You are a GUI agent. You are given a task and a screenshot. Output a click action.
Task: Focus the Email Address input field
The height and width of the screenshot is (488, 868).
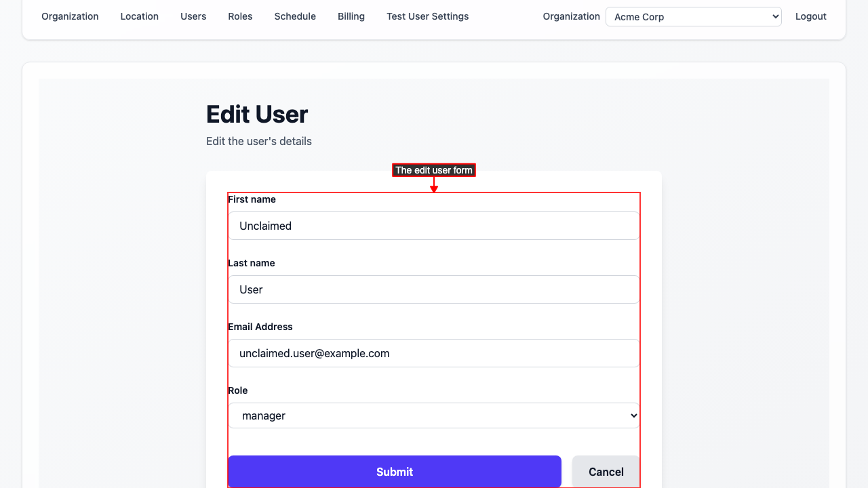(433, 353)
